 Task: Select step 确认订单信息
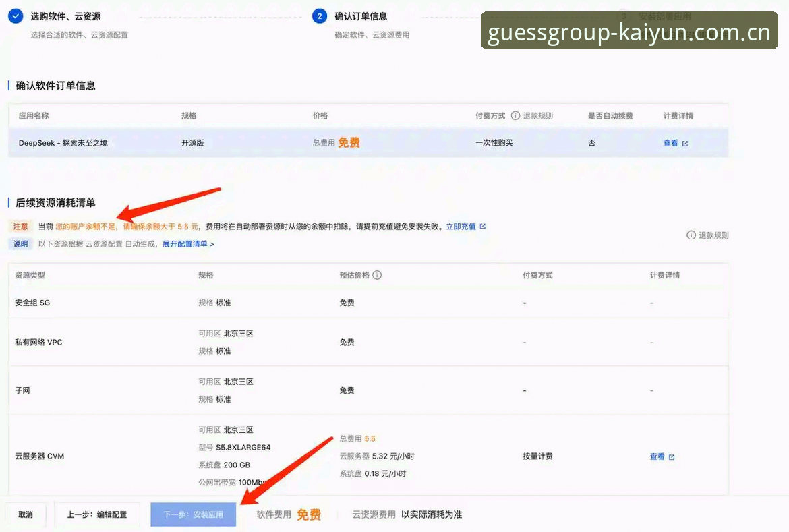361,16
